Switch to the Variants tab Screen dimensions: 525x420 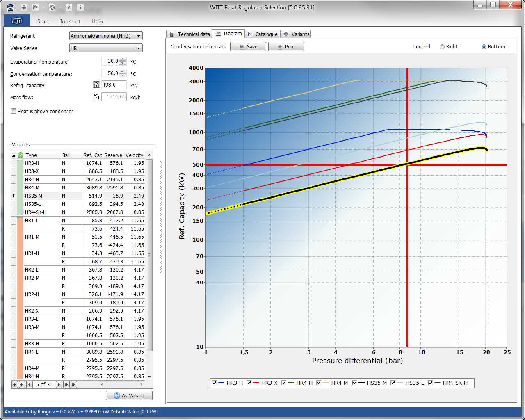pyautogui.click(x=296, y=34)
